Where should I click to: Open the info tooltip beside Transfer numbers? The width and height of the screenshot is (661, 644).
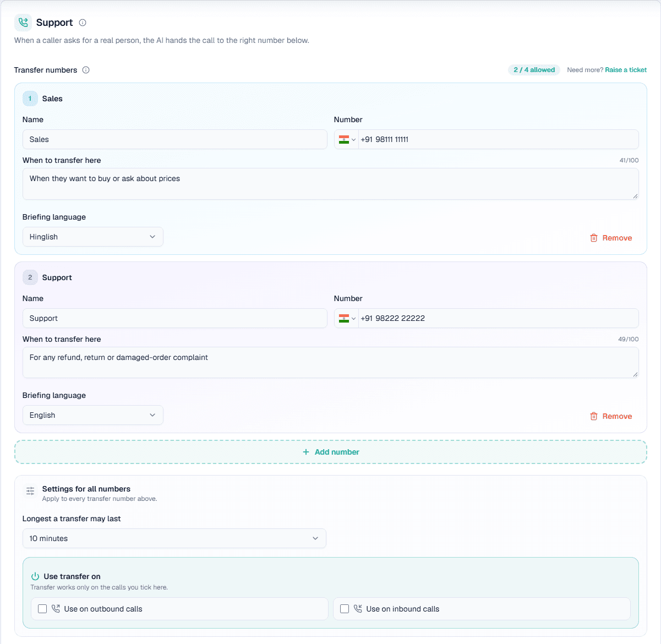86,70
